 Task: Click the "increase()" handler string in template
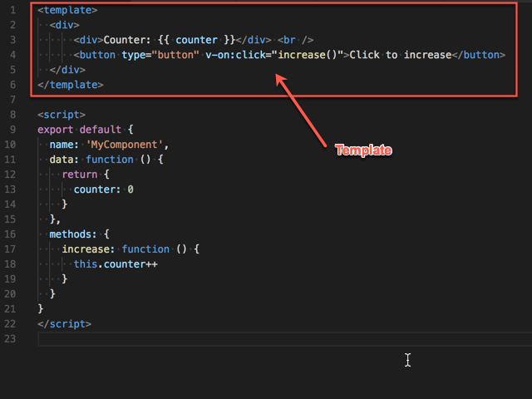tap(307, 55)
